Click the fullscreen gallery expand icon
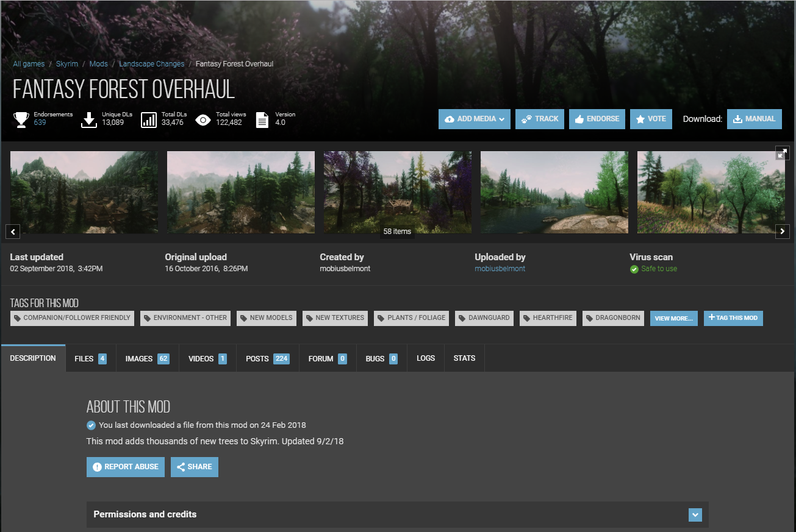The width and height of the screenshot is (796, 532). click(x=782, y=153)
